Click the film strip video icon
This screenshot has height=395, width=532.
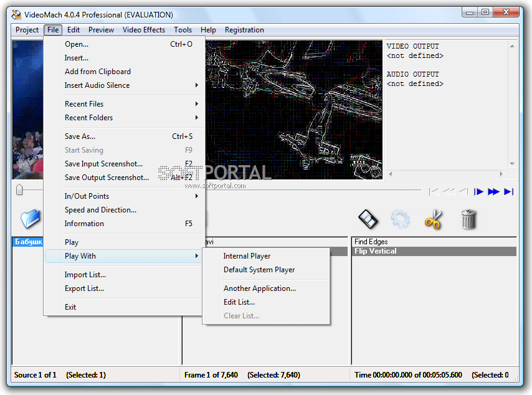[368, 219]
